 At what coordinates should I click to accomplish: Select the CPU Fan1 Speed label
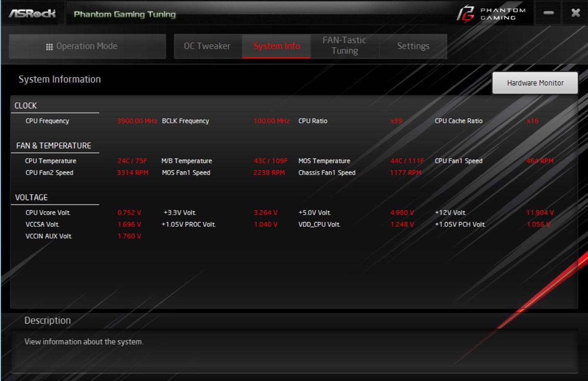[459, 161]
